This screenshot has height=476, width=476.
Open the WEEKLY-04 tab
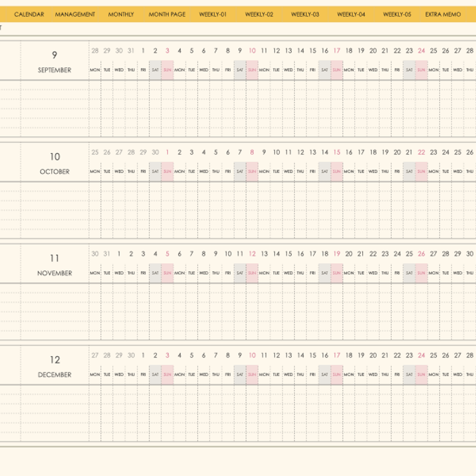click(x=351, y=14)
